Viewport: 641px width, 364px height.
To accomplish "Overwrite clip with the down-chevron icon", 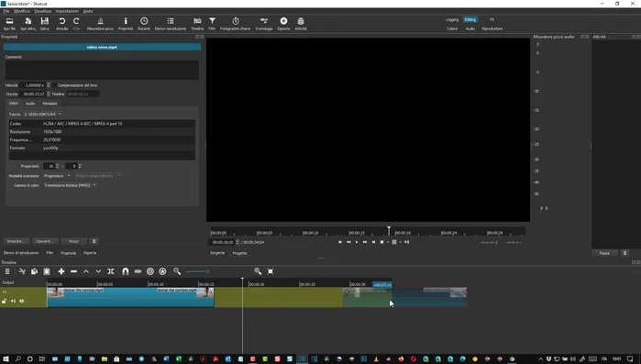I will [x=98, y=271].
